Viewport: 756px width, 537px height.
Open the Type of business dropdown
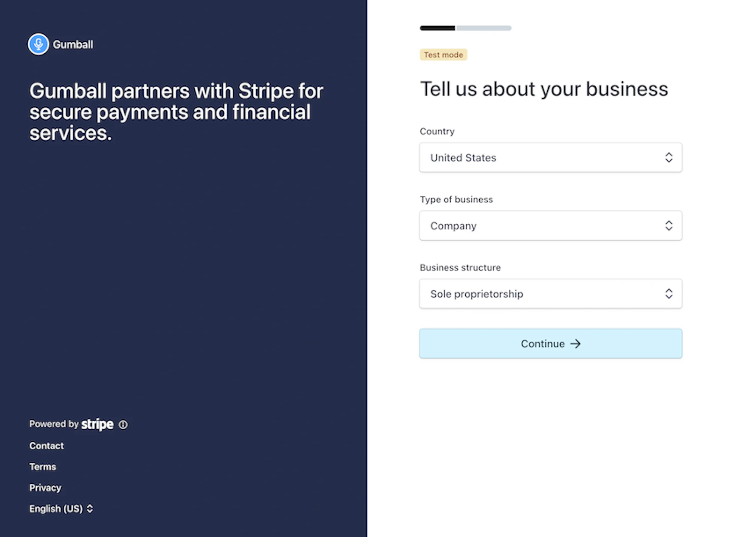551,226
